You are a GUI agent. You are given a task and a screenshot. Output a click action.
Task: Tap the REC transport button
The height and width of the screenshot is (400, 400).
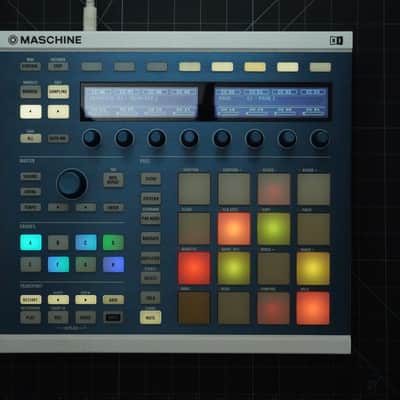click(x=58, y=318)
